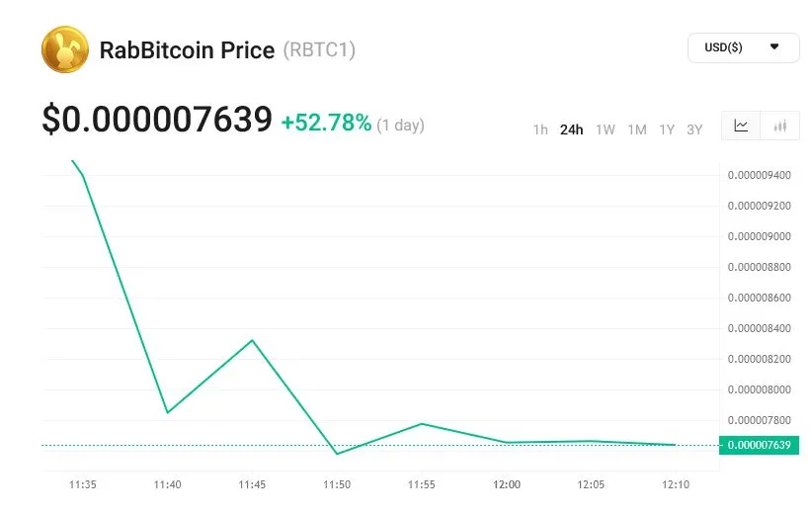Click the chart low point near 11:50
The height and width of the screenshot is (516, 812).
pos(337,454)
